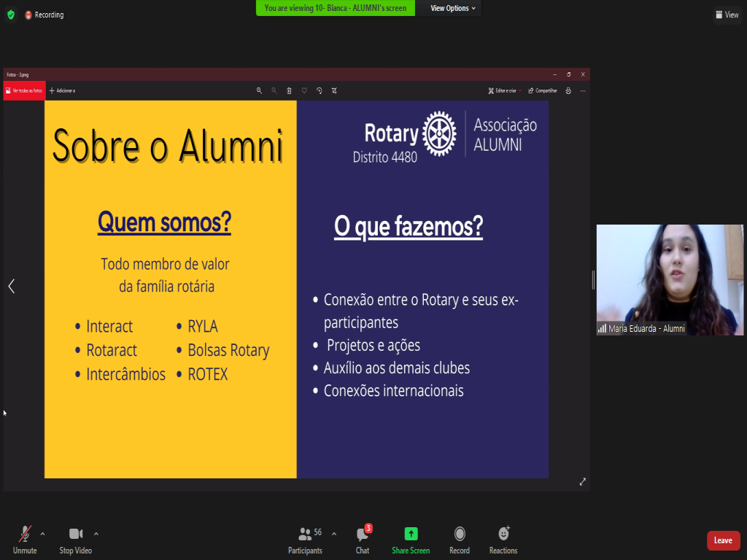The height and width of the screenshot is (560, 747).
Task: Click Ver todas as fotos button
Action: tap(25, 91)
